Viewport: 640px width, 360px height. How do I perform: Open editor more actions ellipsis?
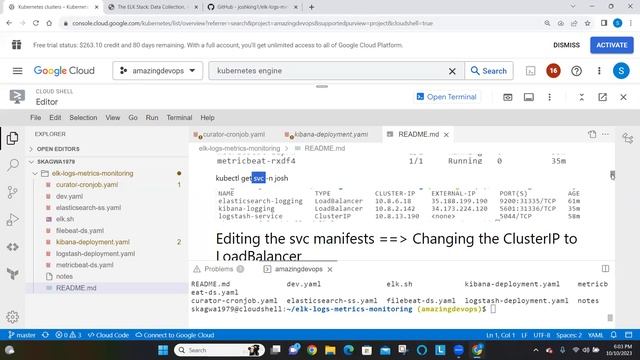[x=605, y=134]
